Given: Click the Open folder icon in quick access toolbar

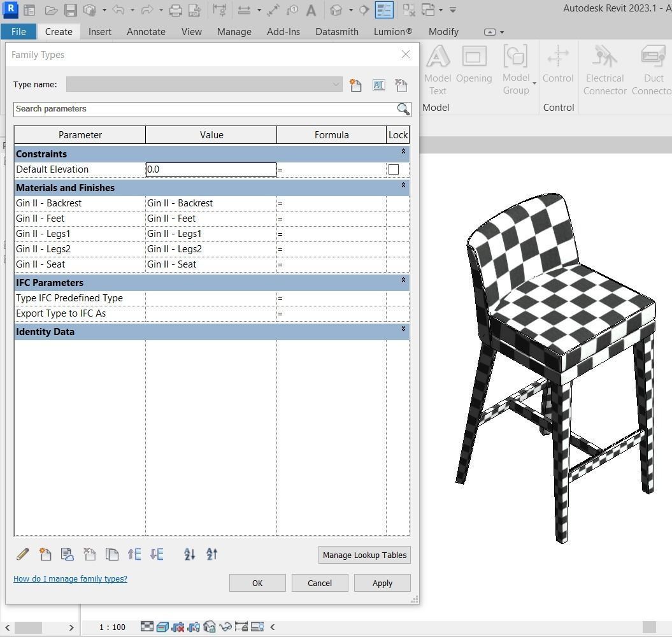Looking at the screenshot, I should (x=50, y=10).
